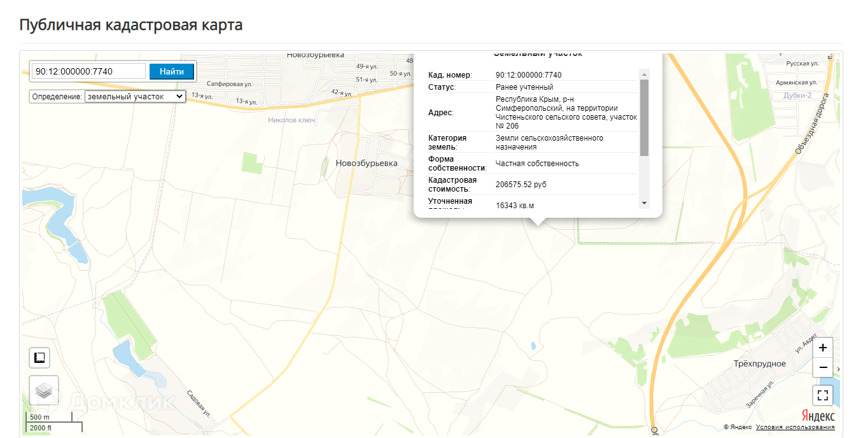Click Новозбурьевка map label near center
The image size is (868, 438).
[x=367, y=164]
